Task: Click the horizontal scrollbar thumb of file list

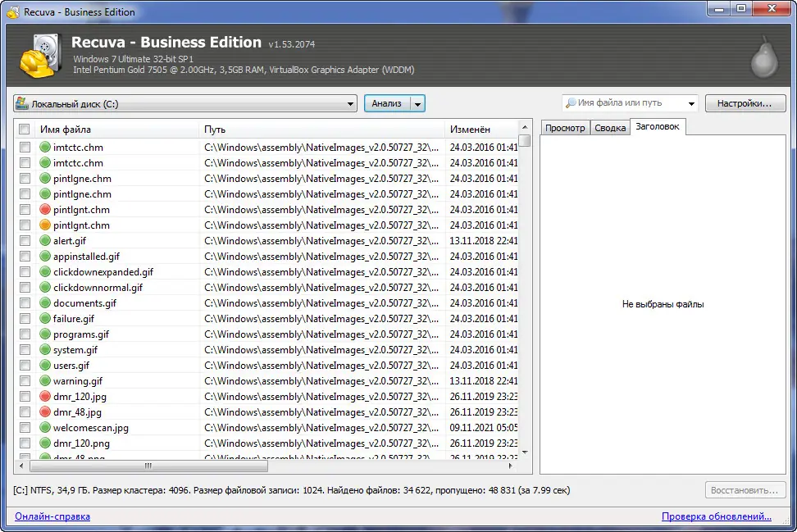Action: pos(148,466)
